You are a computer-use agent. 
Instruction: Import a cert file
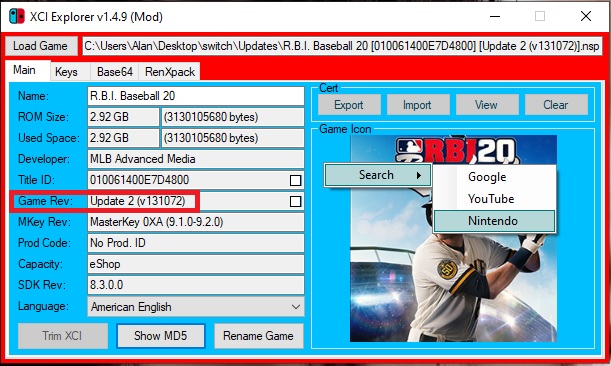point(418,105)
